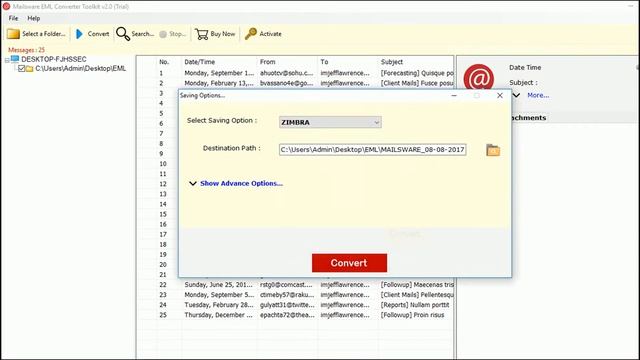Close the Saving Options dialog
The width and height of the screenshot is (640, 360).
pos(500,96)
